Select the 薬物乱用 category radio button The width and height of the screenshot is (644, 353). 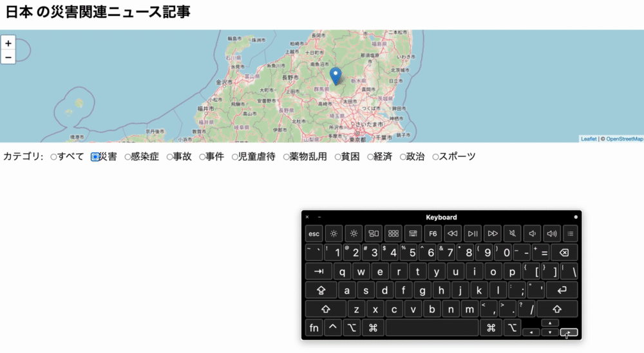[x=286, y=157]
